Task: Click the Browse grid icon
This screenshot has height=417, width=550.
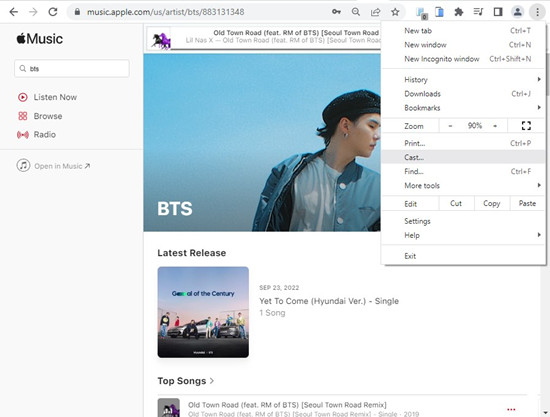Action: point(23,116)
